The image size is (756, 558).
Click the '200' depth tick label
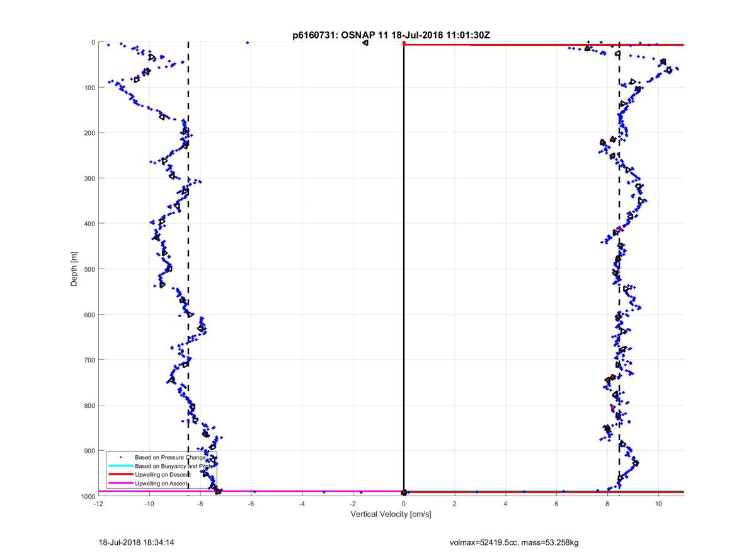point(89,133)
